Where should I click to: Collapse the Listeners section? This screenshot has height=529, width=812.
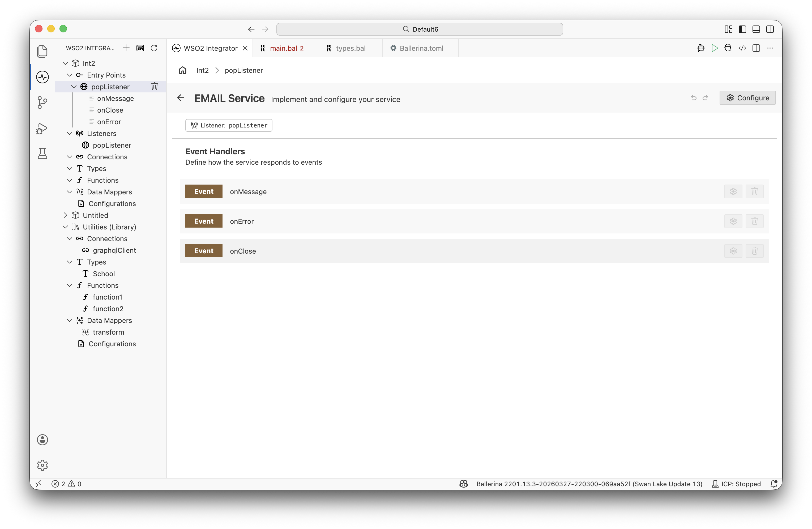click(70, 133)
